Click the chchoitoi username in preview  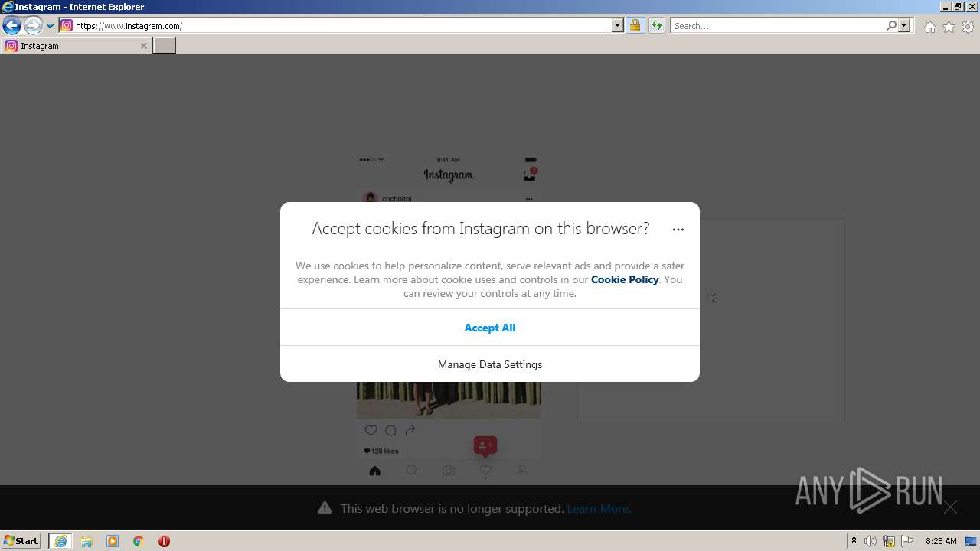(397, 199)
